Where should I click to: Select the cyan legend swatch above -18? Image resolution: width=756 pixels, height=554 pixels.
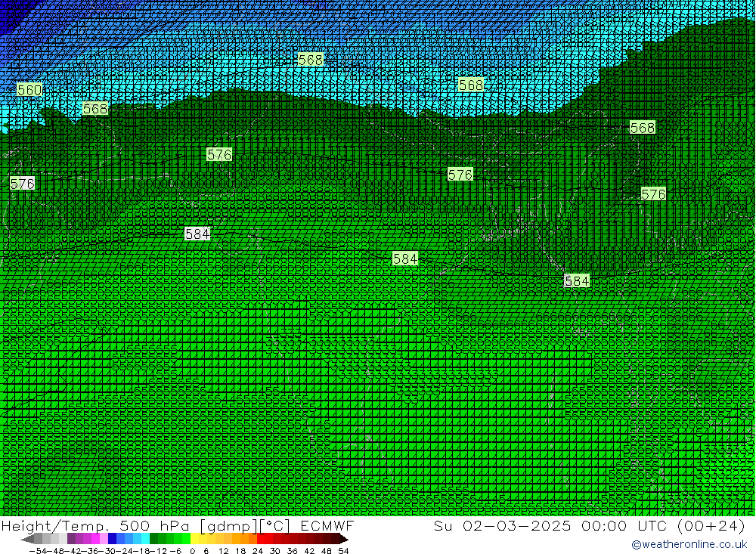click(x=145, y=539)
